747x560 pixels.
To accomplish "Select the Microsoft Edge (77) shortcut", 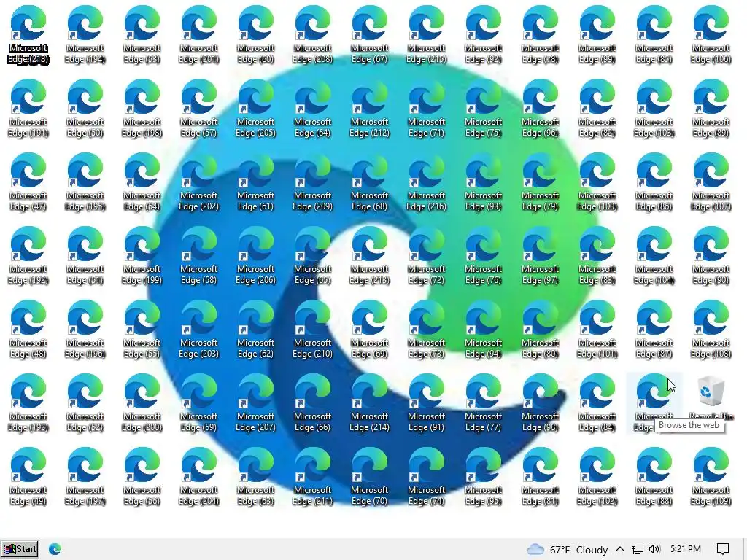I will click(x=483, y=402).
